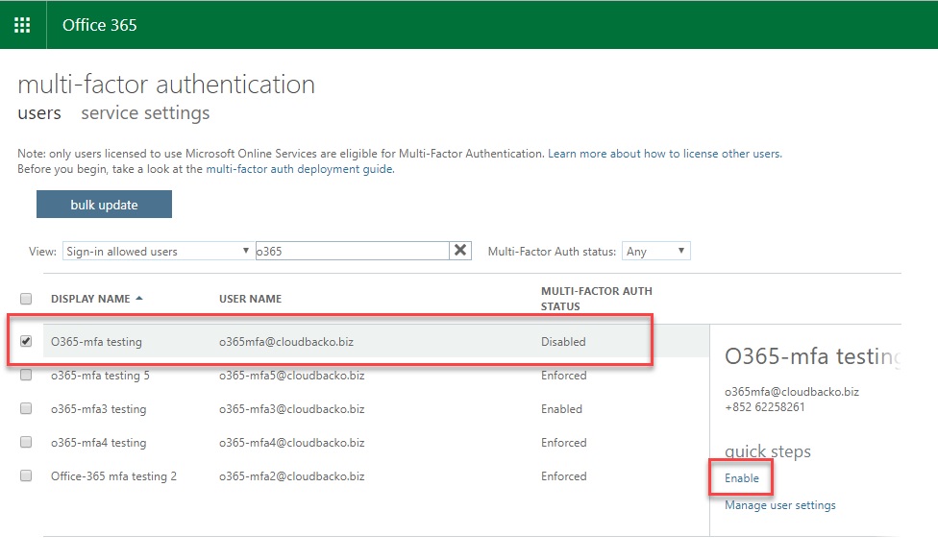Expand the View dropdown set to Sign-in allowed users
This screenshot has height=560, width=938.
coord(158,251)
